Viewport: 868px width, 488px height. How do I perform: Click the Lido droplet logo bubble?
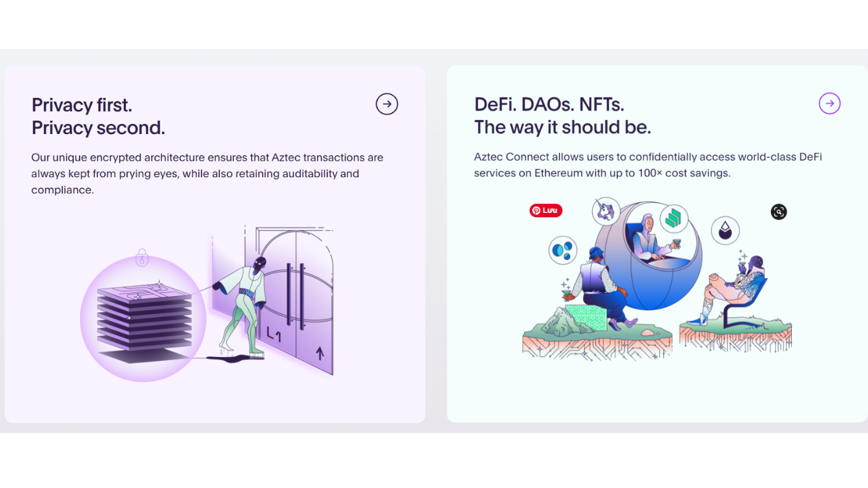click(725, 231)
